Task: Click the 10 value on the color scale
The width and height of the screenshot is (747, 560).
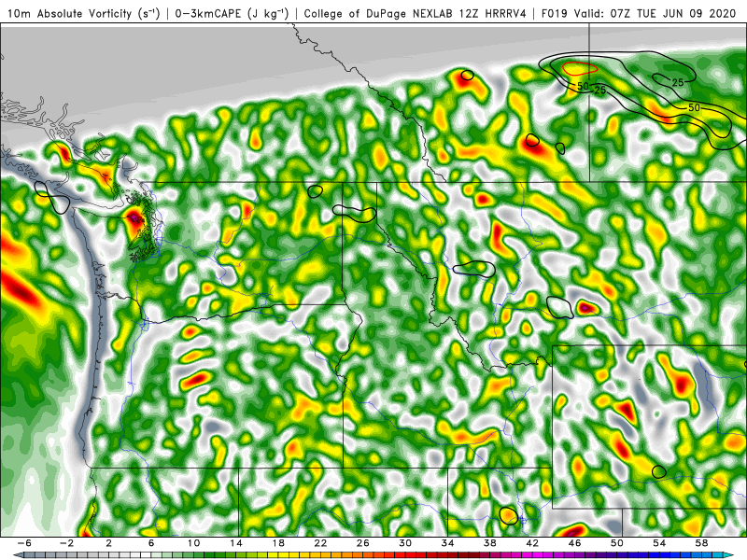Action: point(193,543)
